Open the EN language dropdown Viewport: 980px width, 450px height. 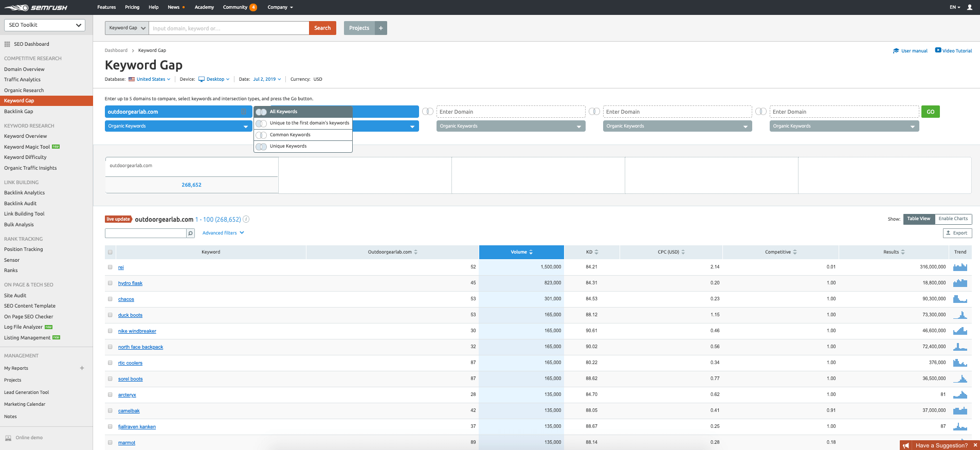click(955, 7)
